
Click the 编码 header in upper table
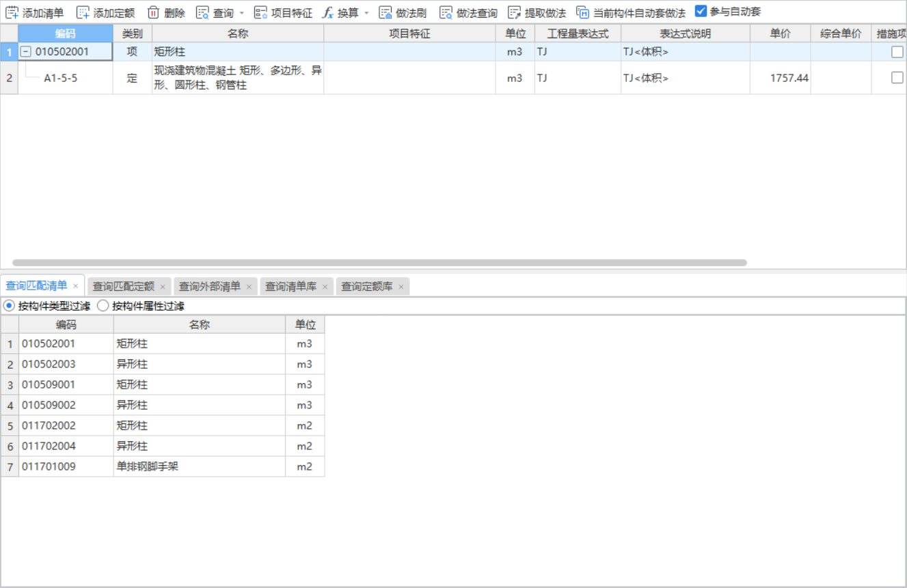[66, 33]
